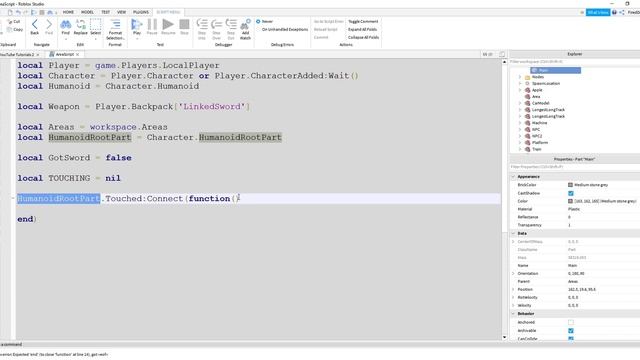Click the Step Out debugger icon
The width and height of the screenshot is (640, 360).
point(231,24)
